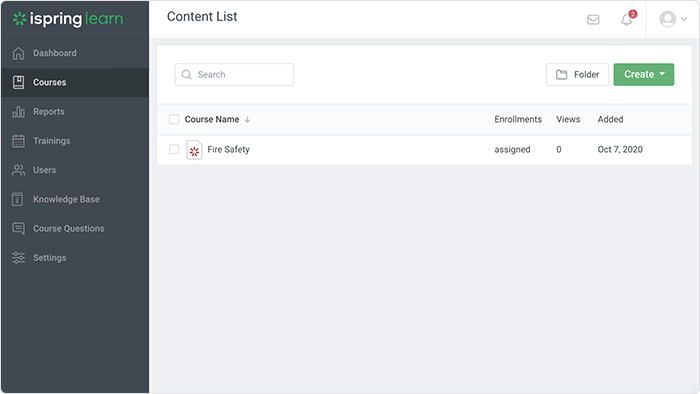700x394 pixels.
Task: Open the user profile avatar menu
Action: [x=673, y=19]
